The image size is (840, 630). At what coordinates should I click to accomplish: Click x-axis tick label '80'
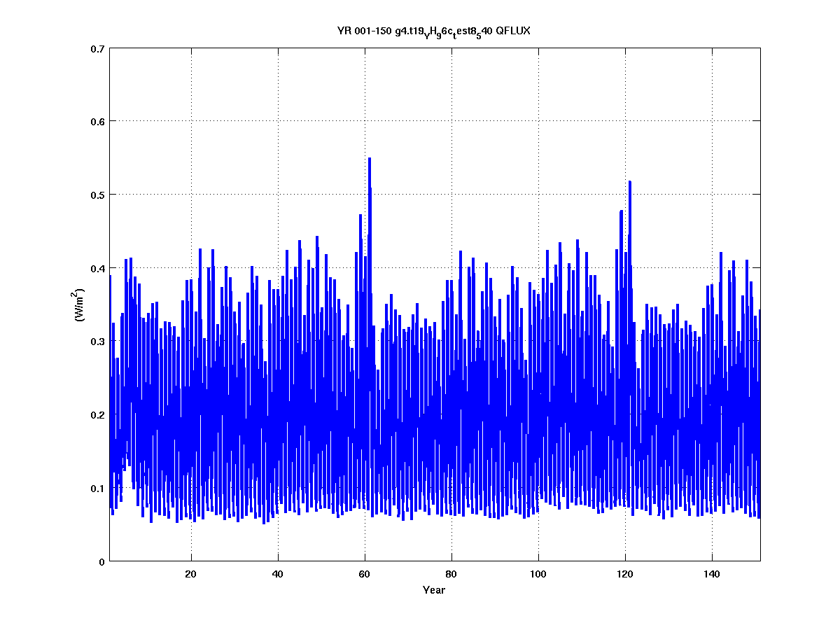pos(451,574)
